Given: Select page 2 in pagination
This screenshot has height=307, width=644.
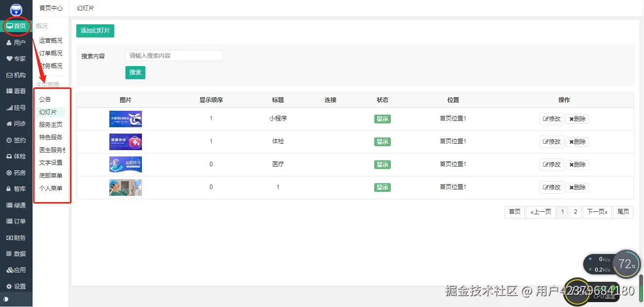Looking at the screenshot, I should (x=575, y=212).
